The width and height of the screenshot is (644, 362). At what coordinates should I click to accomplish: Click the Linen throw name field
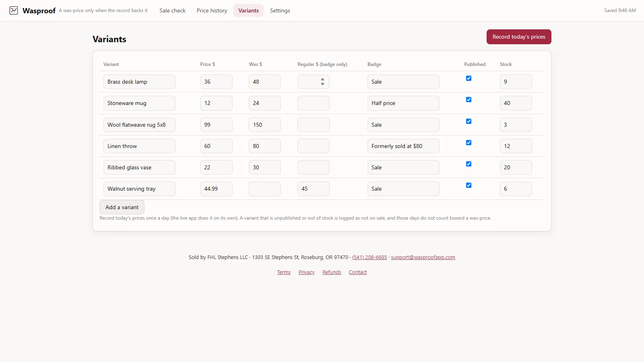[139, 146]
